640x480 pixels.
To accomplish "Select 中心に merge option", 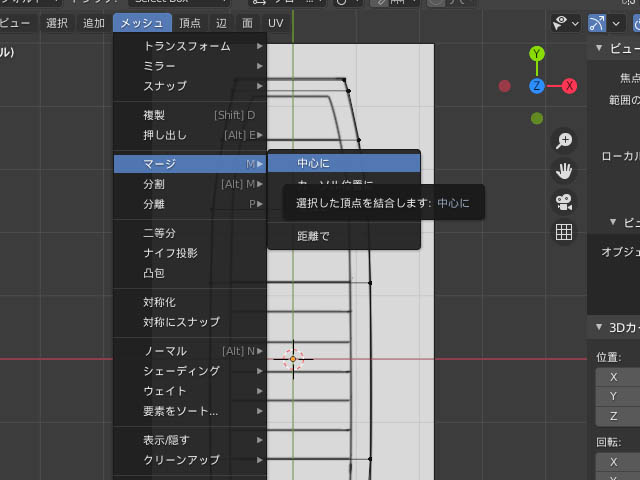I will click(x=344, y=163).
